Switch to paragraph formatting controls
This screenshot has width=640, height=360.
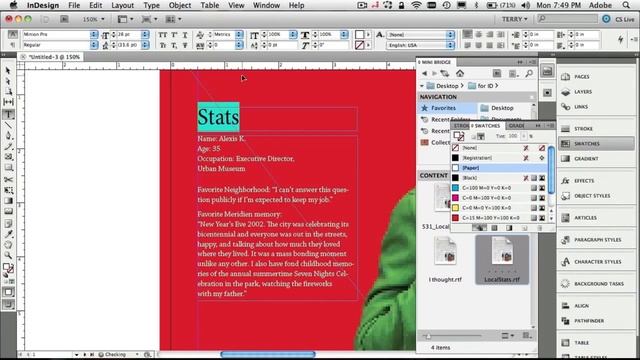click(x=12, y=45)
